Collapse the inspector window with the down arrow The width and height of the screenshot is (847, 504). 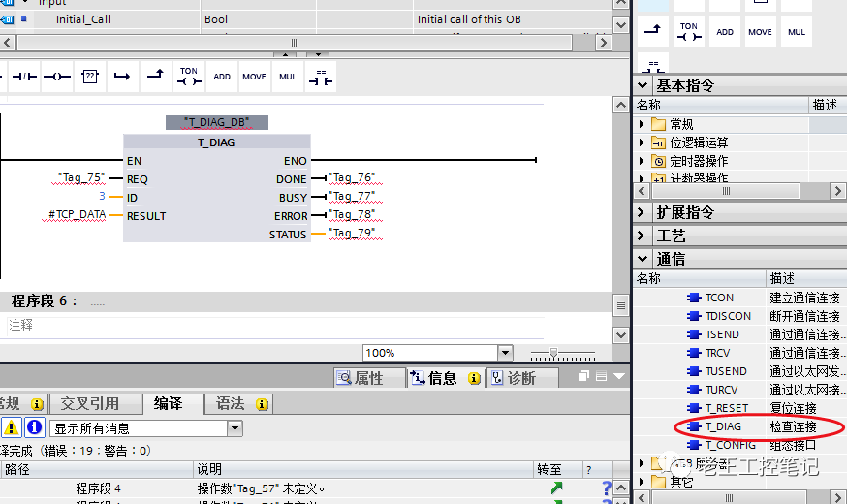(x=619, y=376)
